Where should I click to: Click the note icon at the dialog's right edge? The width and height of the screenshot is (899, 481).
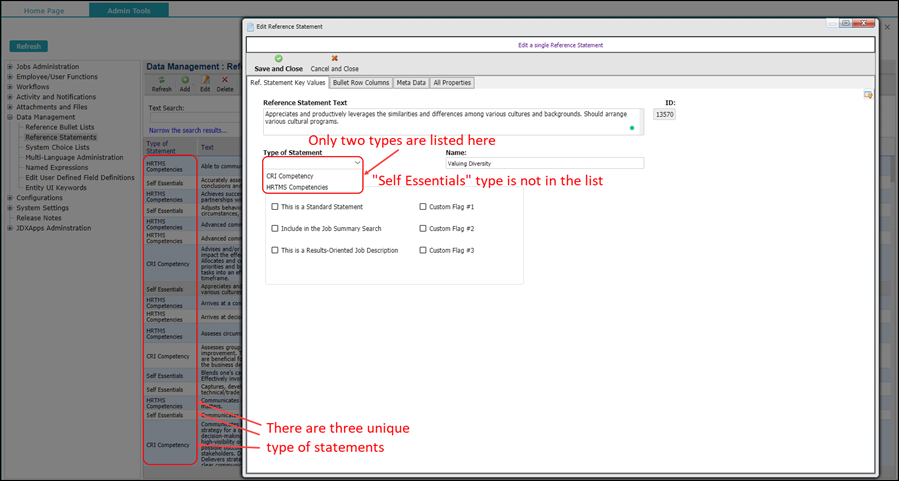(x=868, y=95)
